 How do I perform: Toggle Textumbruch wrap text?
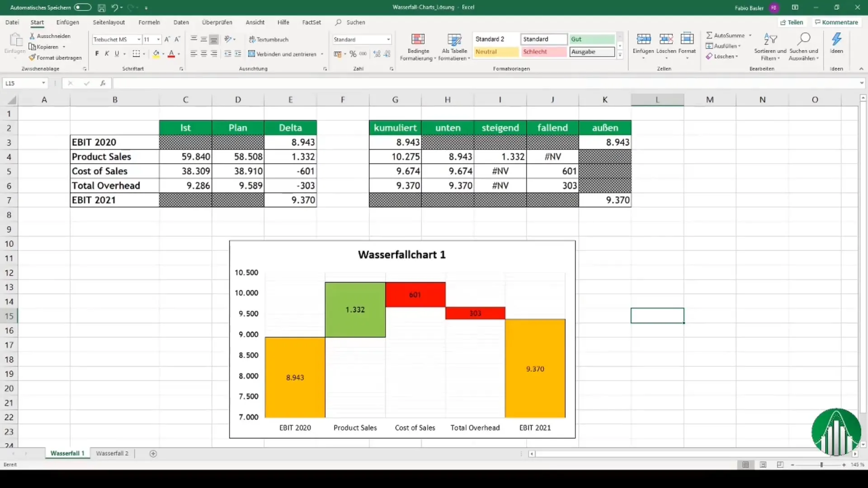tap(269, 39)
